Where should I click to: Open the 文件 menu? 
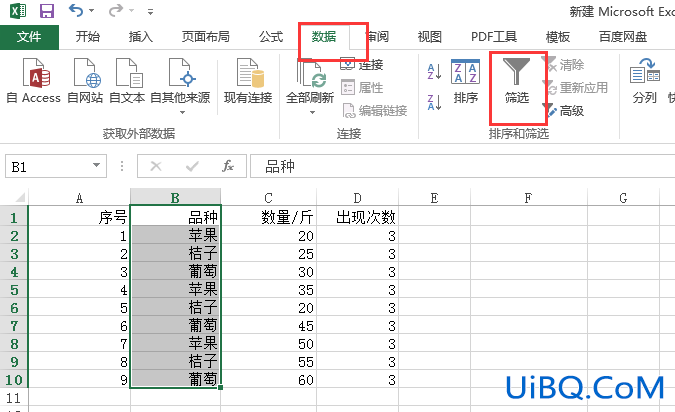click(29, 37)
